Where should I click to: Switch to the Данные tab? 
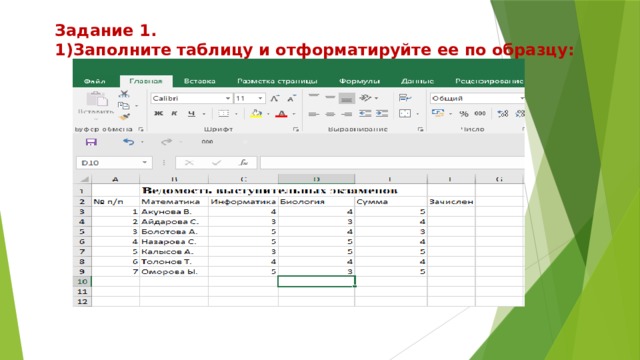click(x=417, y=81)
